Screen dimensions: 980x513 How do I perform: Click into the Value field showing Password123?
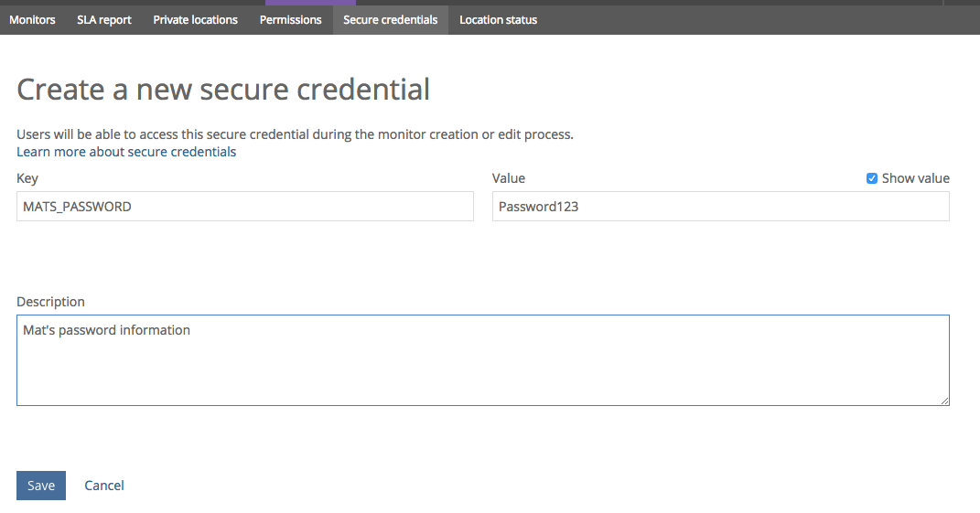click(x=721, y=206)
